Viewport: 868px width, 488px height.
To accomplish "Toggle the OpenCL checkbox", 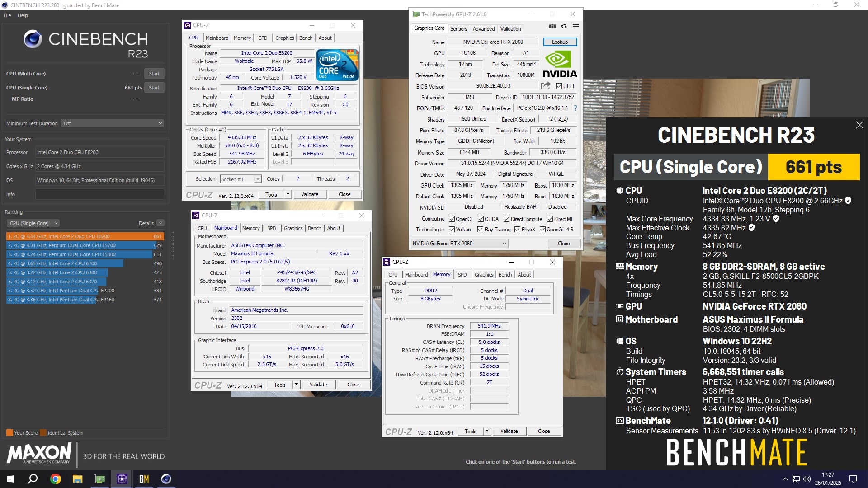I will click(452, 219).
